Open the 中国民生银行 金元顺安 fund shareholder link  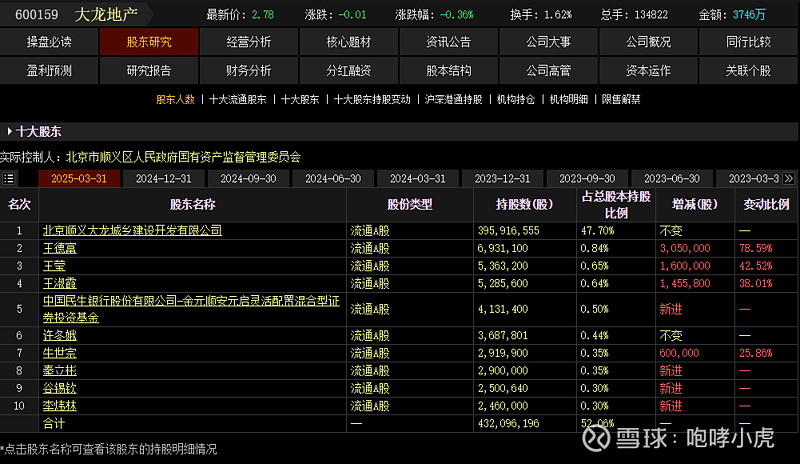[x=191, y=309]
